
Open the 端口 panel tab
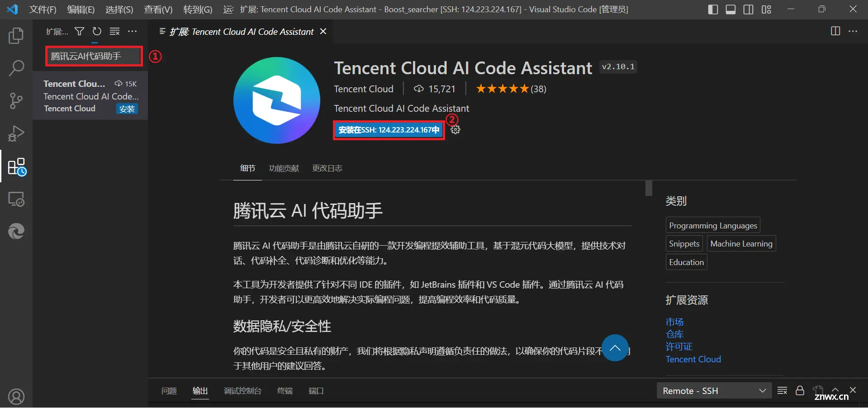click(316, 391)
